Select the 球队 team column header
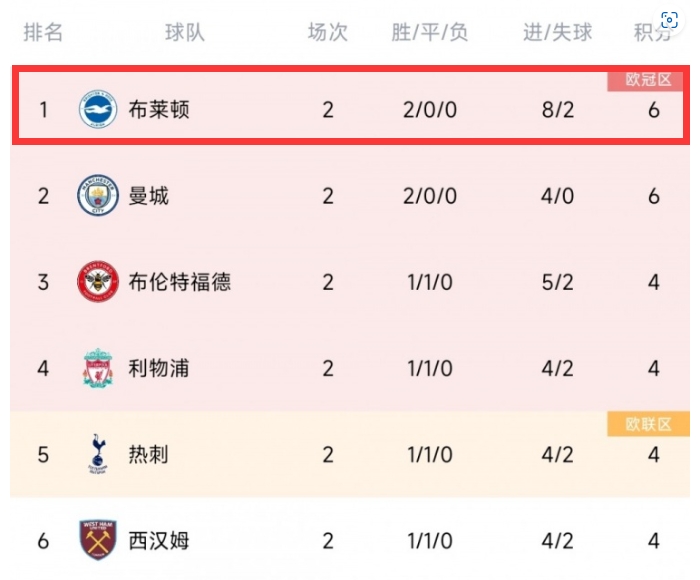Viewport: 700px width, 580px height. [185, 32]
